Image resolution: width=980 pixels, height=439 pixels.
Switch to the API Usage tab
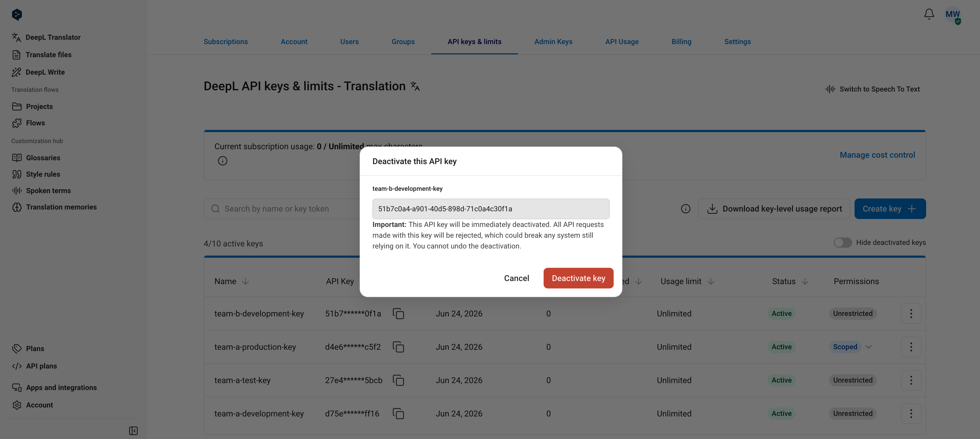tap(622, 42)
